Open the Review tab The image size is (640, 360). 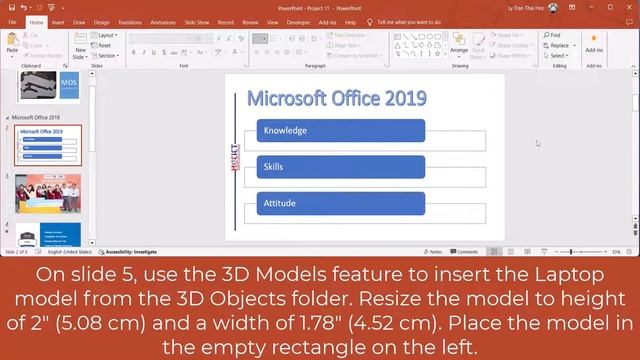[x=250, y=22]
